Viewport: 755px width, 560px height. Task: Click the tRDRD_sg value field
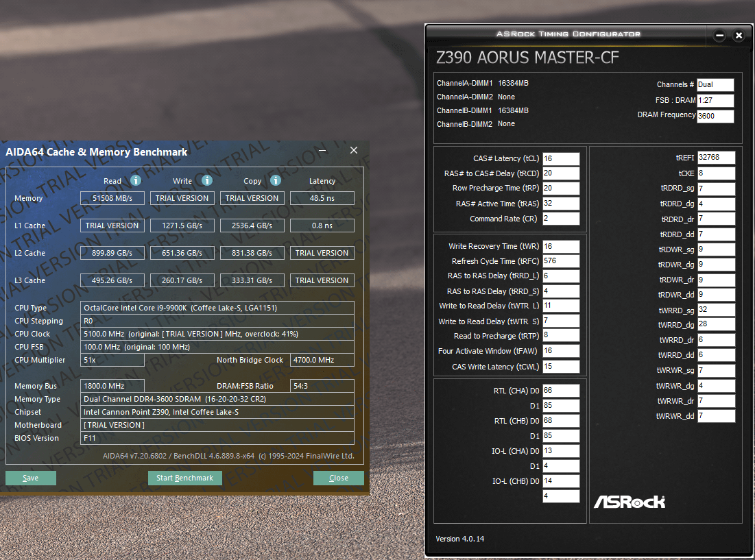point(717,188)
